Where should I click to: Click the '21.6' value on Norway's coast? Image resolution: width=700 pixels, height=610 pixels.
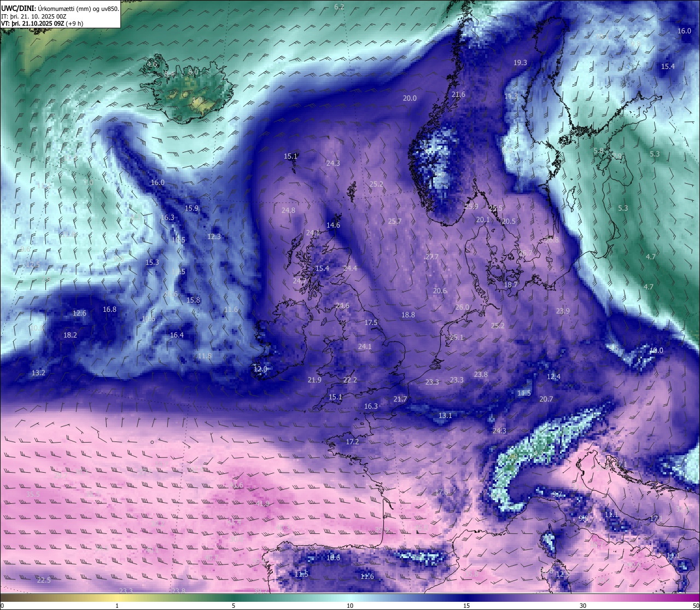[x=458, y=95]
